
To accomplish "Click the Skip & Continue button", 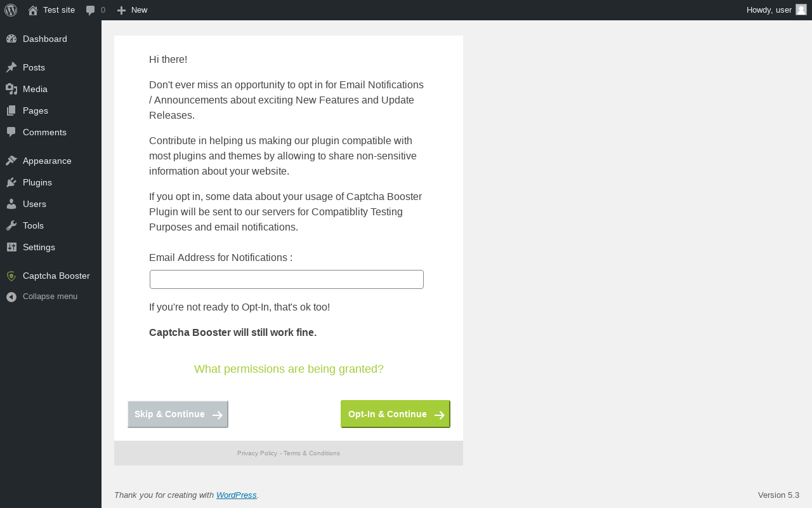I will pos(178,414).
